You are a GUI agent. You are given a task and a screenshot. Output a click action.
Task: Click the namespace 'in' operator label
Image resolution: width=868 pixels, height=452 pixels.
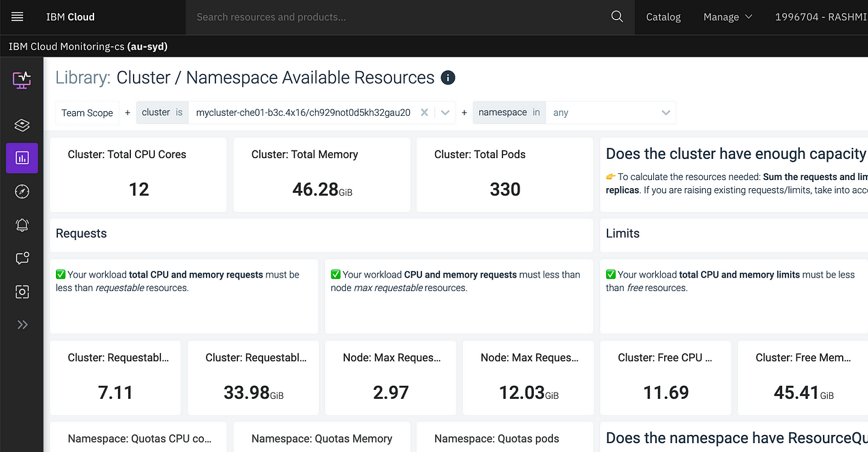coord(537,112)
